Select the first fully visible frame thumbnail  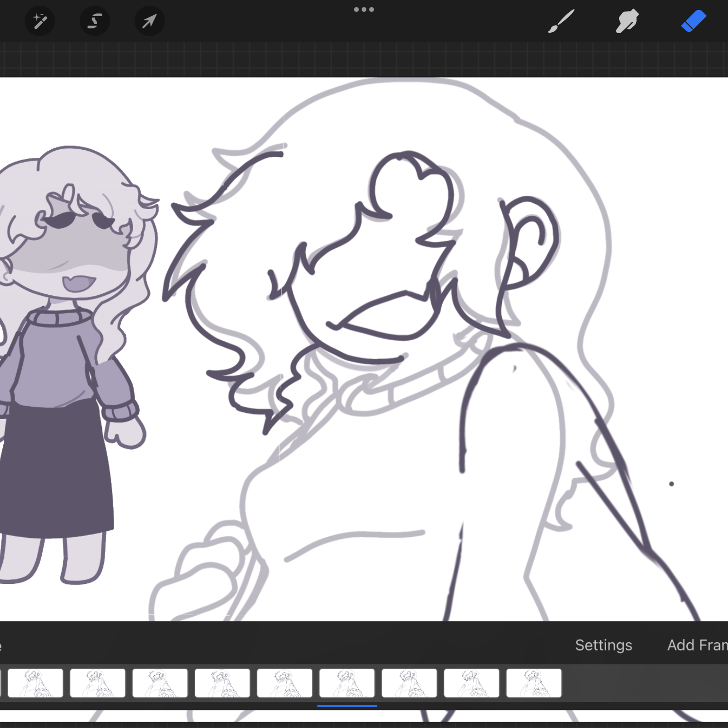[36, 683]
